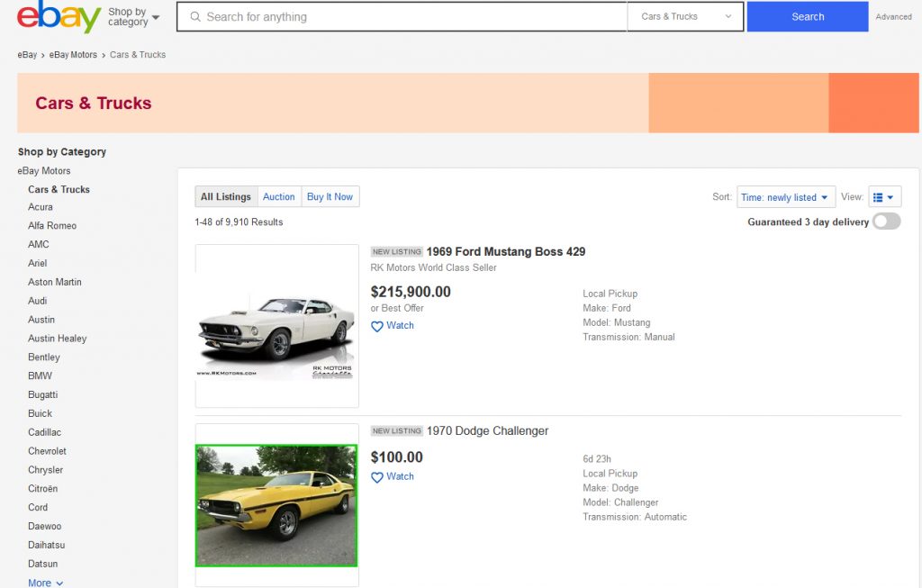Select eBay Motors in sidebar
The width and height of the screenshot is (922, 588).
coord(43,170)
